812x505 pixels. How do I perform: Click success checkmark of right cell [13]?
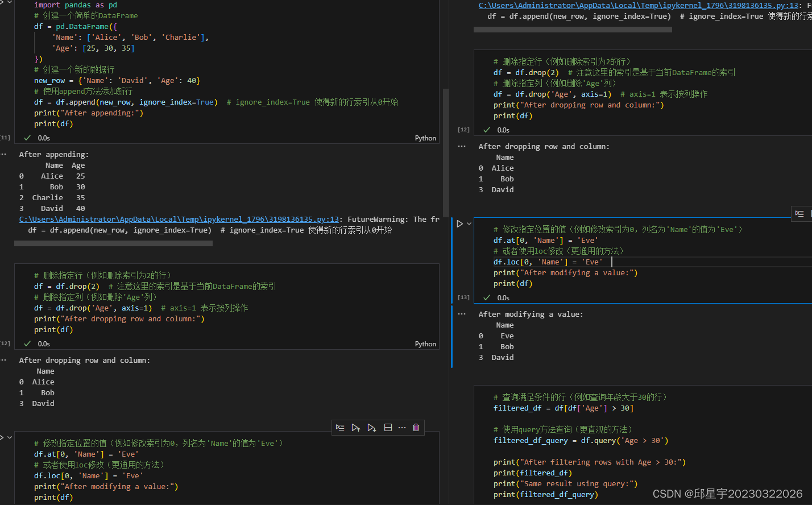[x=487, y=298]
